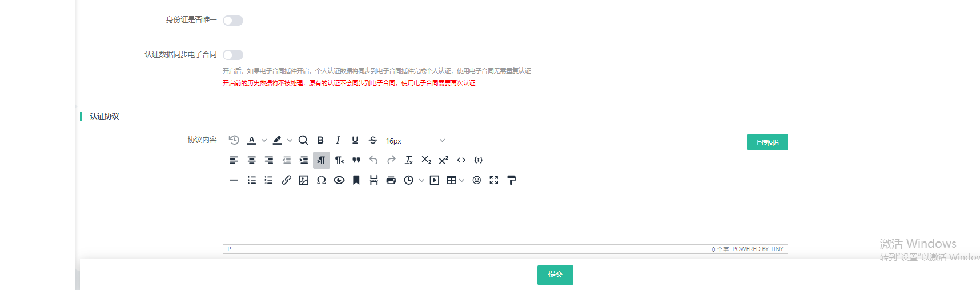Click the print icon in the editor

(x=391, y=180)
